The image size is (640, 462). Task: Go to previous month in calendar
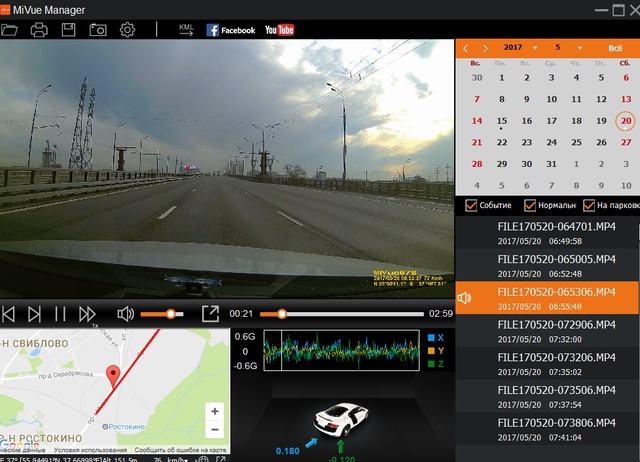(x=465, y=49)
